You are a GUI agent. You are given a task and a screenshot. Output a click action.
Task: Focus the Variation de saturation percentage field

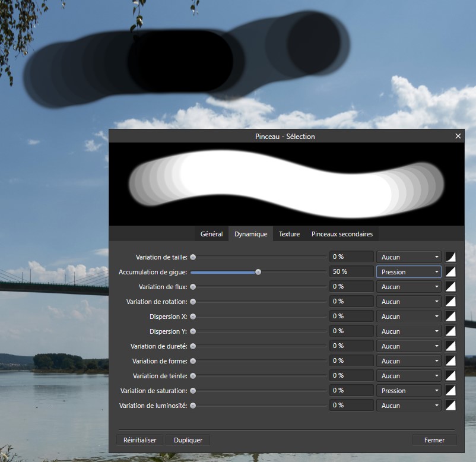[351, 391]
